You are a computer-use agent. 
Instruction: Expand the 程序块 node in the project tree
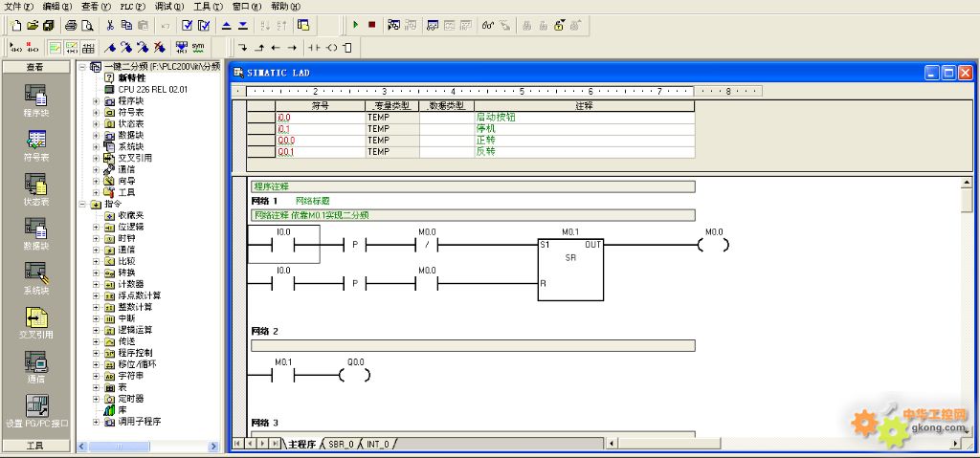96,101
